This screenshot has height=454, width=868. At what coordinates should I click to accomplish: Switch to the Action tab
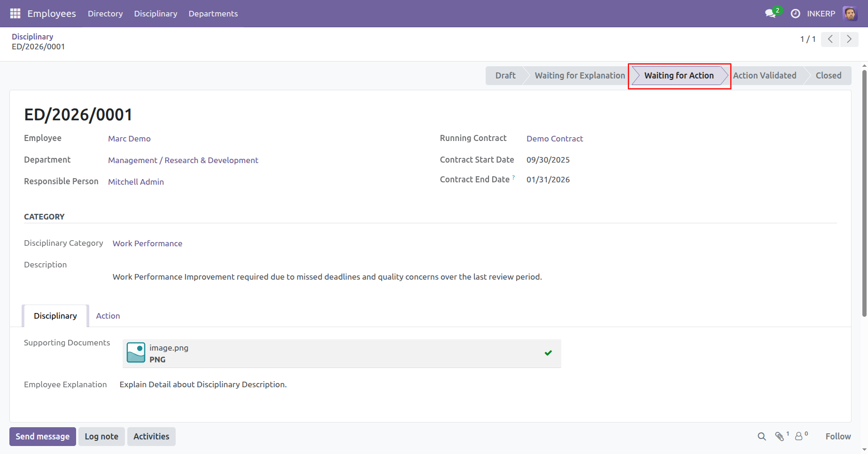(108, 316)
